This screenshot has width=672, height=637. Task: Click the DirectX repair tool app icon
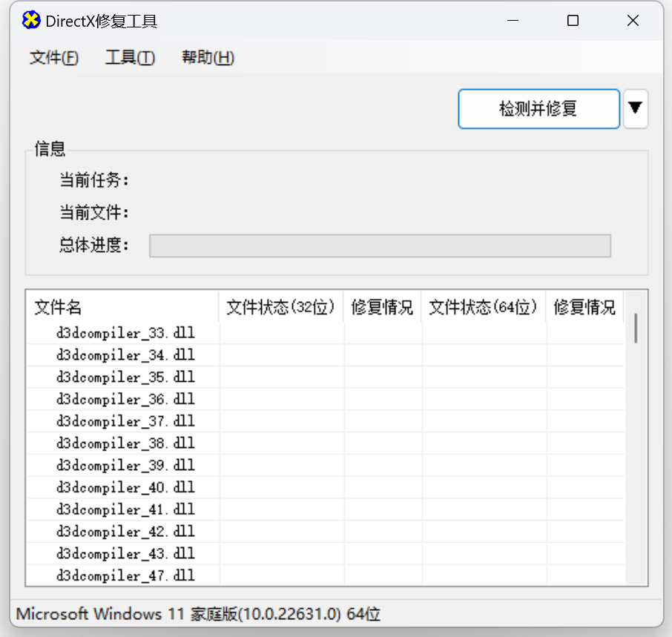(31, 21)
